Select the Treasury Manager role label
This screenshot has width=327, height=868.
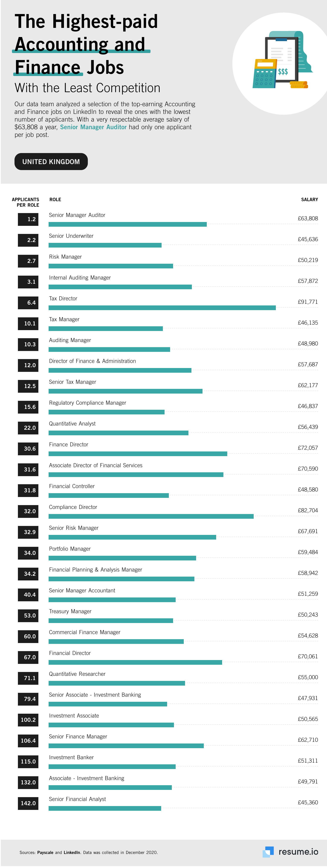pos(70,611)
